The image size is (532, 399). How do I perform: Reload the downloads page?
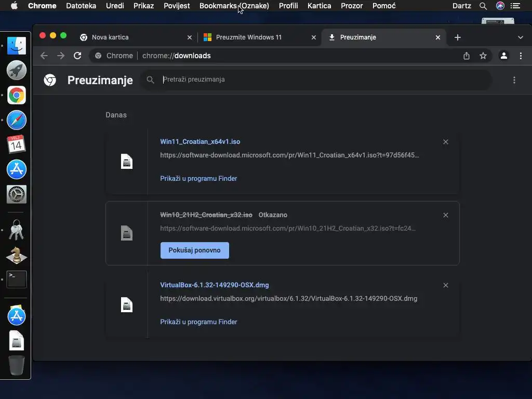(x=77, y=56)
